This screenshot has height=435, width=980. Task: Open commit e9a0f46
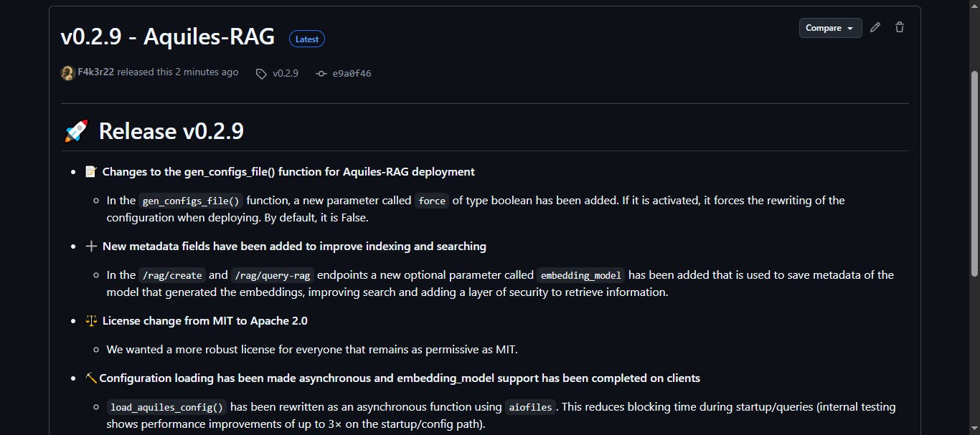pos(352,73)
